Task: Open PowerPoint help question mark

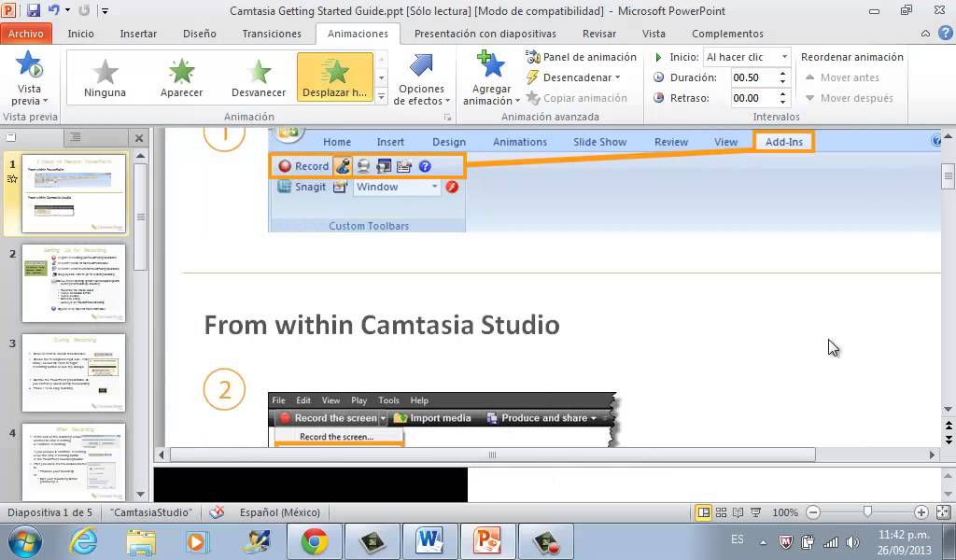Action: (946, 34)
